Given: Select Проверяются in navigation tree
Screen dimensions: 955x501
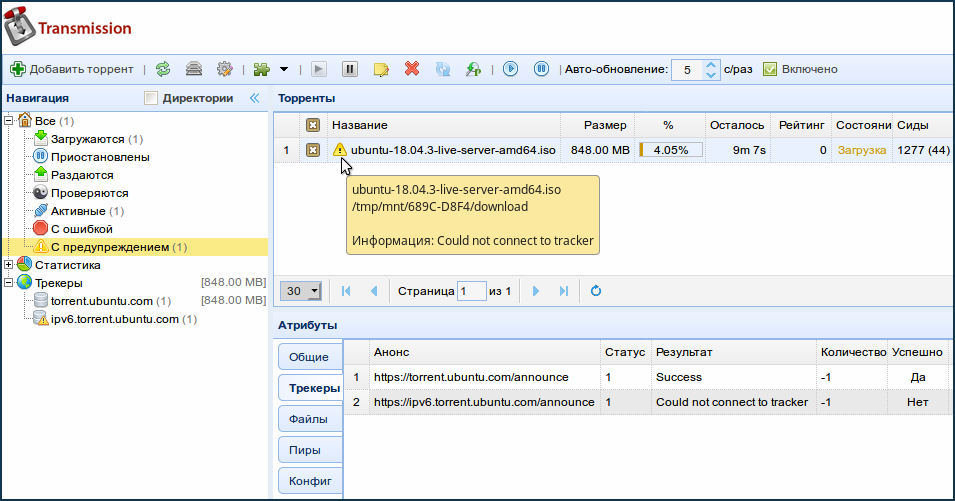Looking at the screenshot, I should coord(81,193).
